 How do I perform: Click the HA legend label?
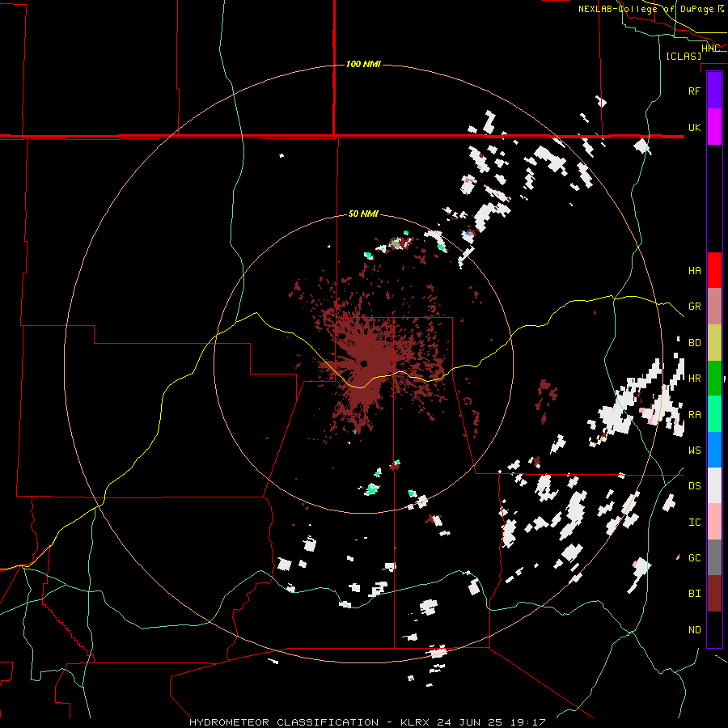coord(695,271)
